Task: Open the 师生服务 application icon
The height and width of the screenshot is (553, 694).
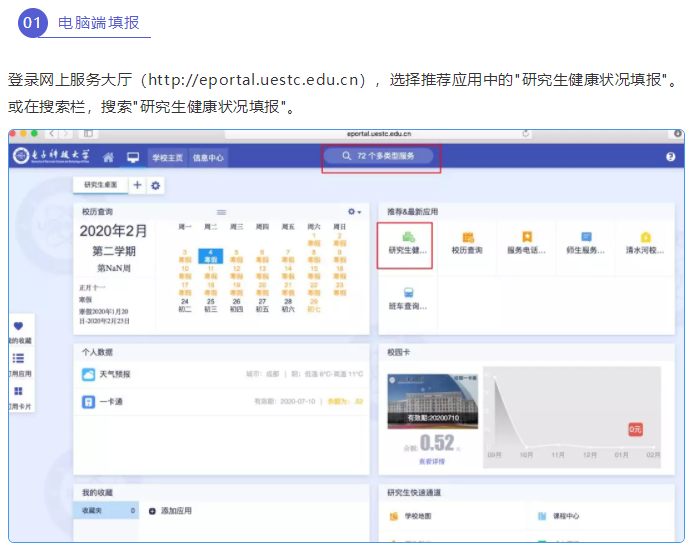Action: [x=586, y=241]
